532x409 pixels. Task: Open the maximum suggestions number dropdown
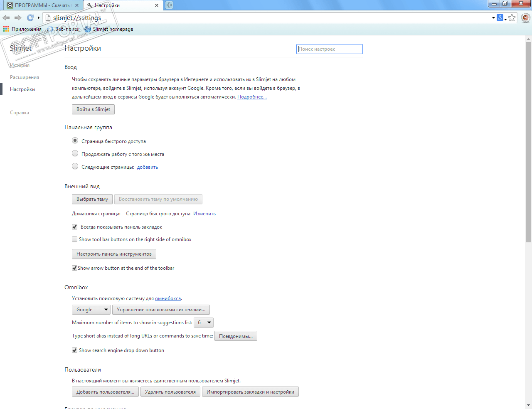[x=204, y=323]
